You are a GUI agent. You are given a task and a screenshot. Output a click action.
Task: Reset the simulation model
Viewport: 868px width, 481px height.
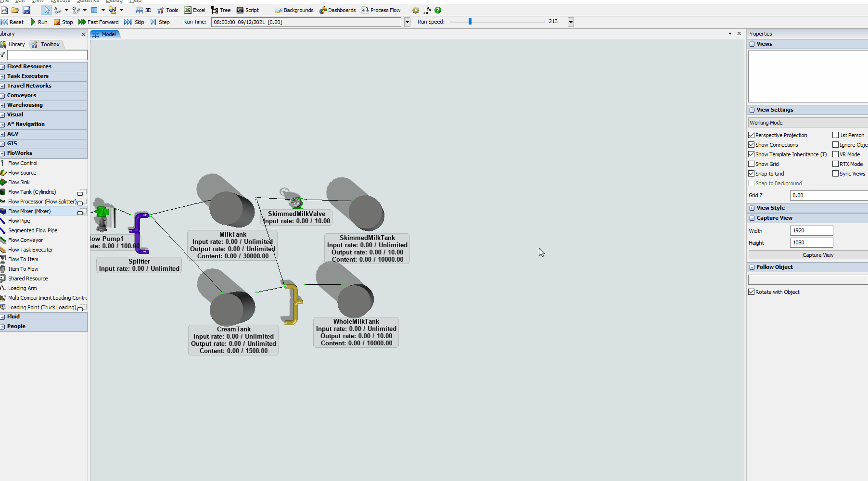[13, 22]
